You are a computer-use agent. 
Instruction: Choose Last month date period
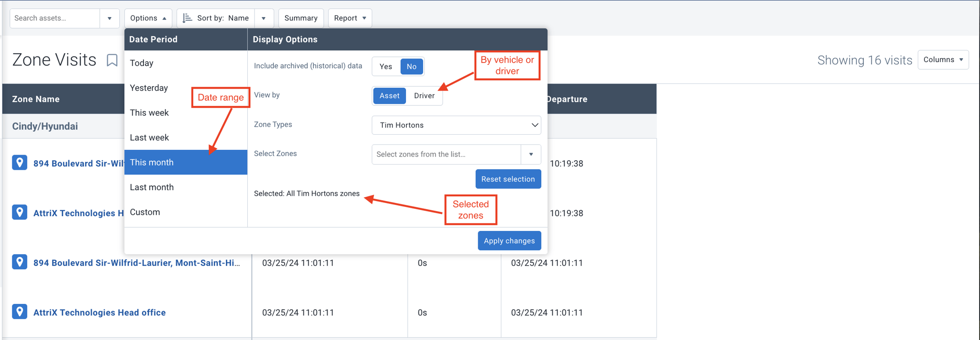(x=186, y=187)
